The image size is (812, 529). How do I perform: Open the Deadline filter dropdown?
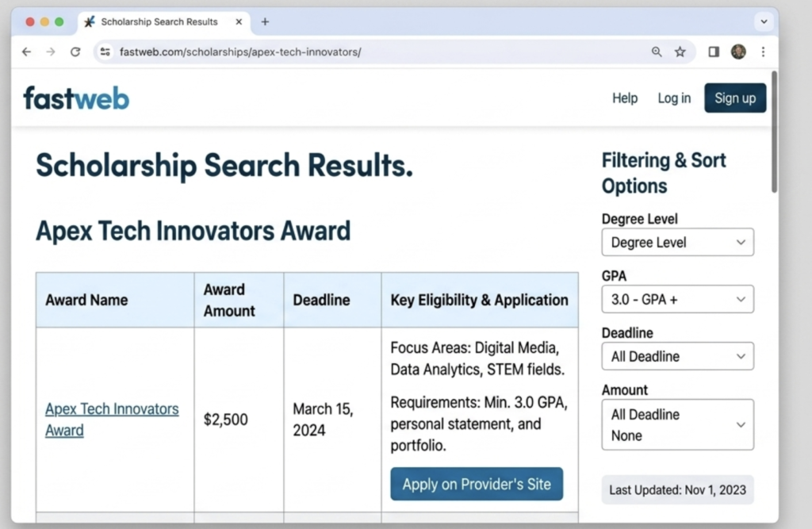pyautogui.click(x=677, y=356)
